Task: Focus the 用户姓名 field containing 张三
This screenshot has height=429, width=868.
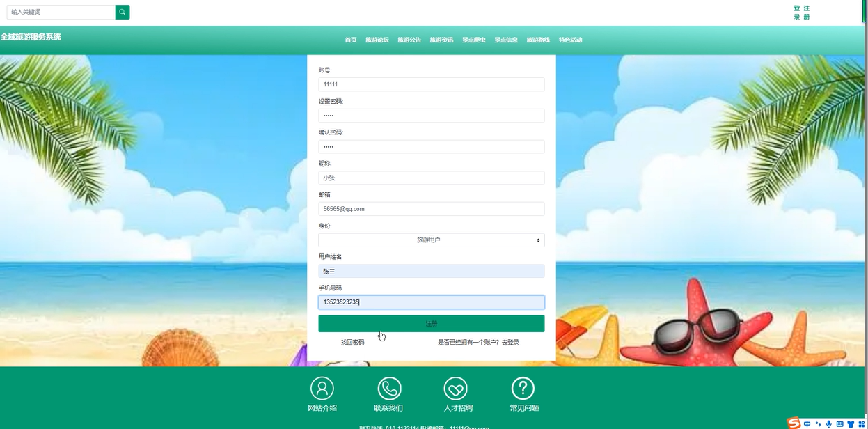Action: (432, 271)
